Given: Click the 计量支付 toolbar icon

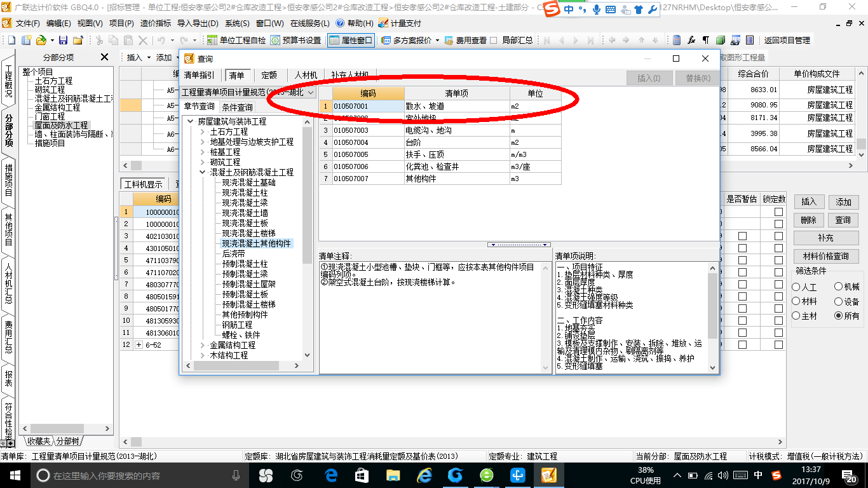Looking at the screenshot, I should click(x=383, y=23).
